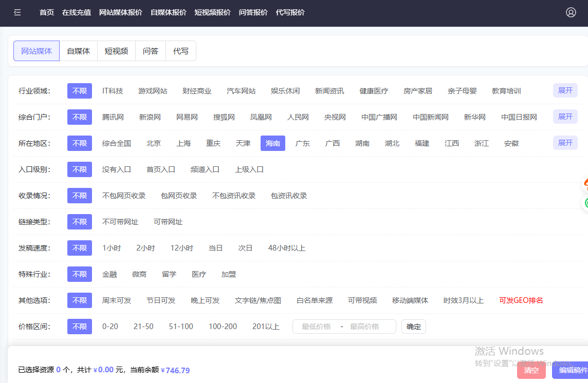Expand the 综合门户 filter row
This screenshot has width=588, height=383.
tap(565, 117)
